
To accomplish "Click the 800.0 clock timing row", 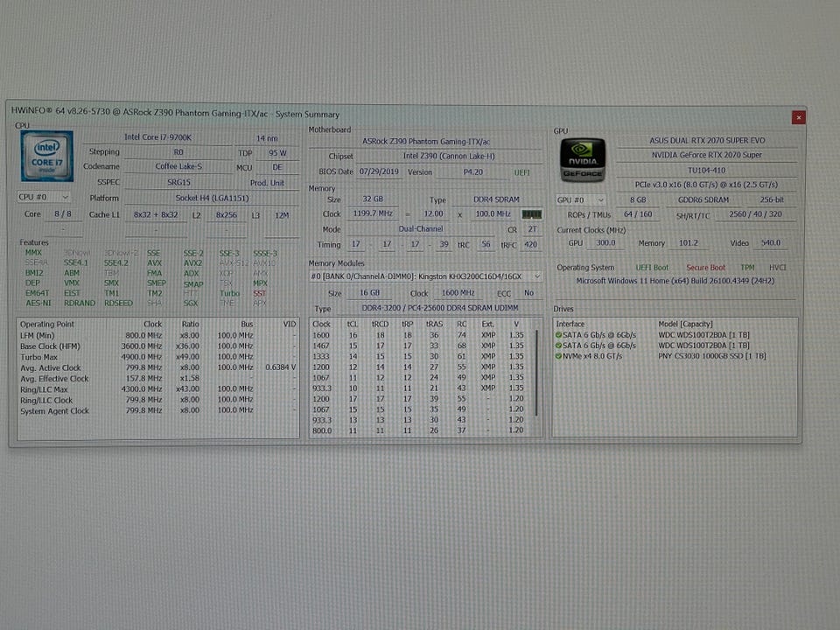I will coord(421,430).
